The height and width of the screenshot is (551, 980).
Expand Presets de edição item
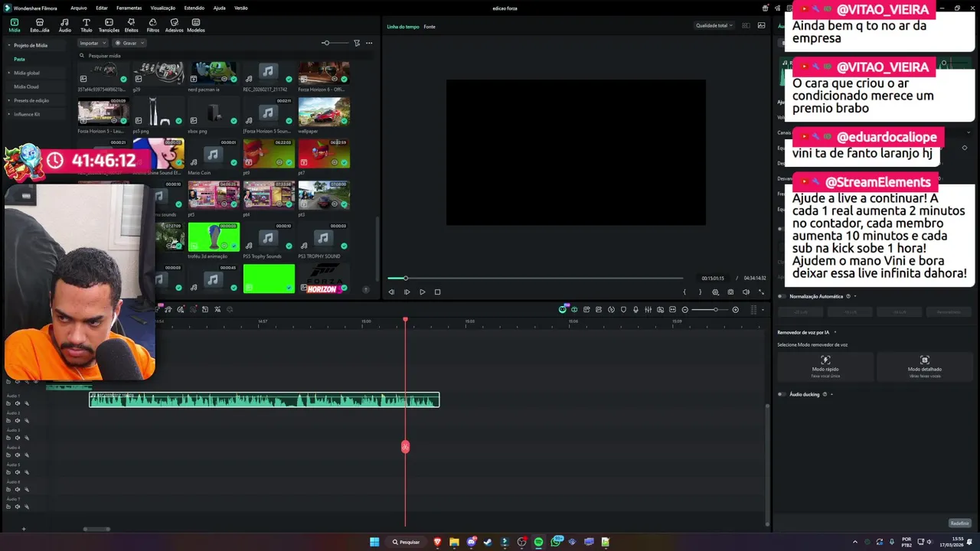click(9, 100)
